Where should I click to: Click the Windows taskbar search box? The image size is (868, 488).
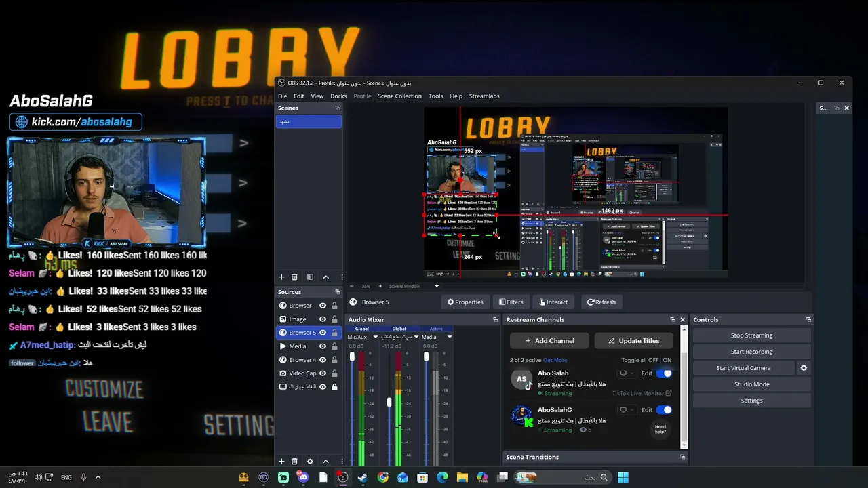coord(562,477)
